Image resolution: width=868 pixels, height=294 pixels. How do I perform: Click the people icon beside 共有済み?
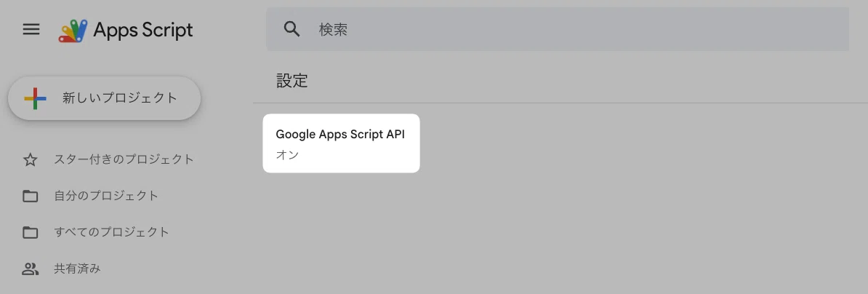(x=30, y=270)
